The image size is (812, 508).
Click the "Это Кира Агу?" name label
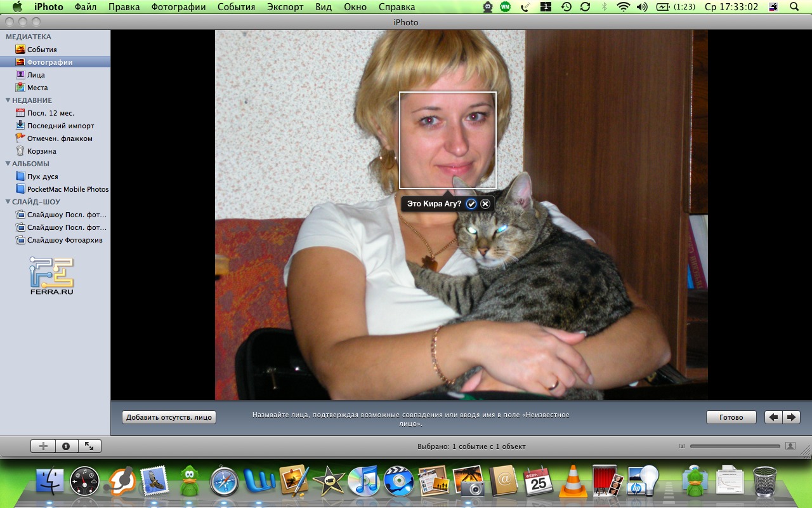click(x=434, y=204)
